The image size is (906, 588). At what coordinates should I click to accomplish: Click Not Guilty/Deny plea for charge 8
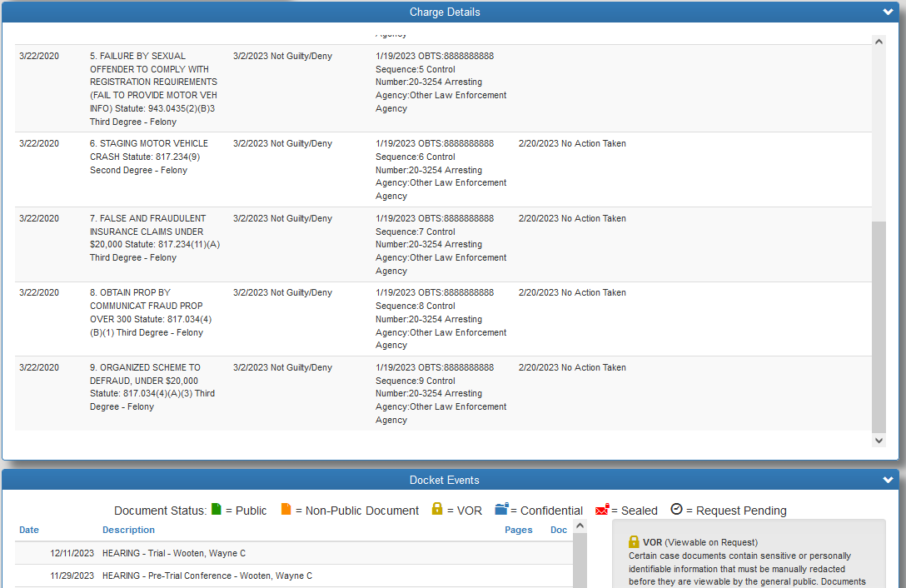click(x=282, y=292)
